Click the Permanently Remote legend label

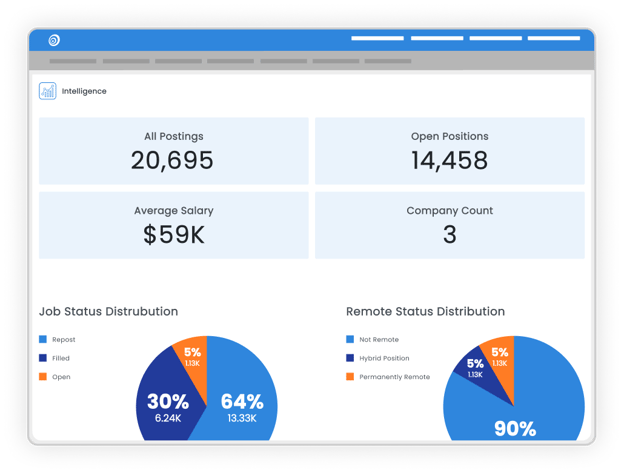pos(394,377)
